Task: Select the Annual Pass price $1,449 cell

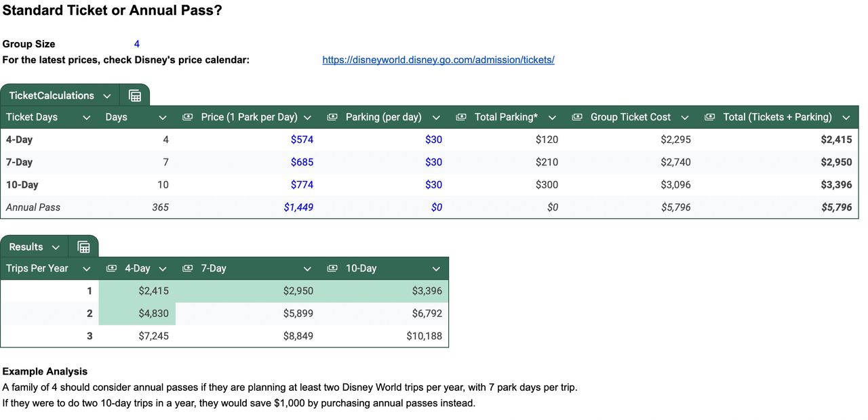Action: coord(298,207)
